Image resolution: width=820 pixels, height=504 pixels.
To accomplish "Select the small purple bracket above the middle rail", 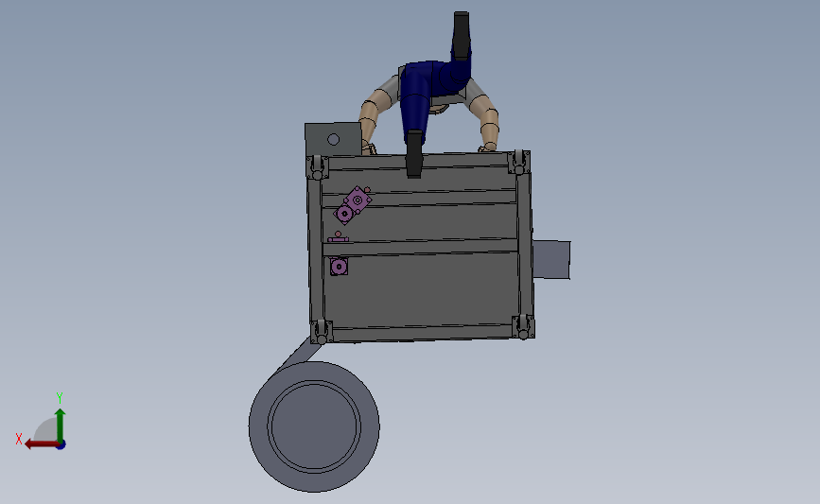I will [x=338, y=237].
